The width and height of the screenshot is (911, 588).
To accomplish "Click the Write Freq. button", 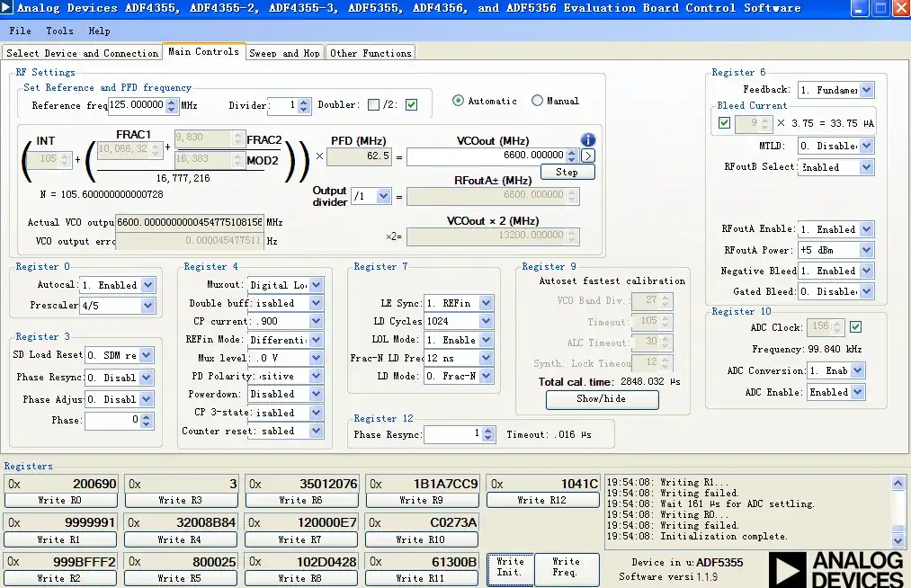I will 567,567.
